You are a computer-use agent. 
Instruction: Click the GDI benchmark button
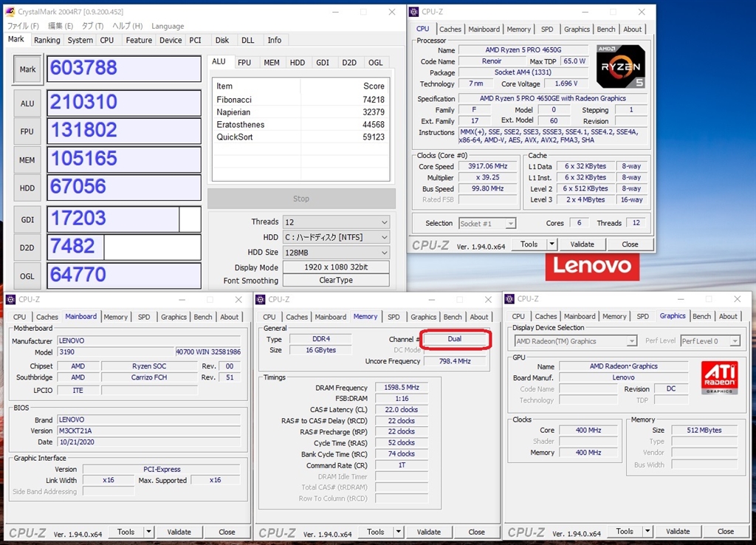(x=27, y=220)
